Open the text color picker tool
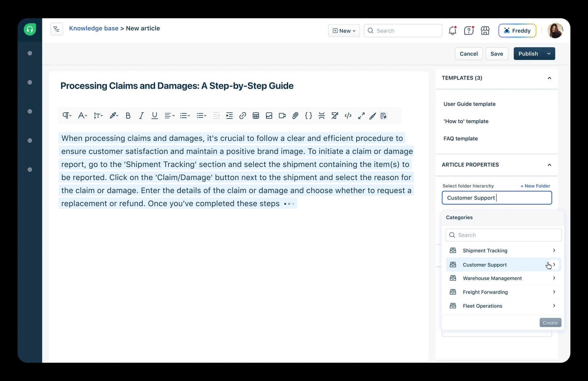 pos(113,115)
